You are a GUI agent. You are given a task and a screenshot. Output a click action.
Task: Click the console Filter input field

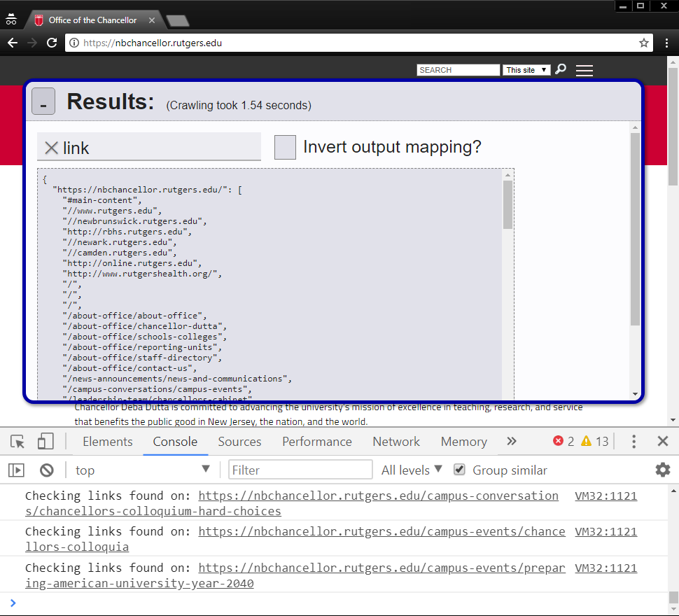[x=300, y=470]
